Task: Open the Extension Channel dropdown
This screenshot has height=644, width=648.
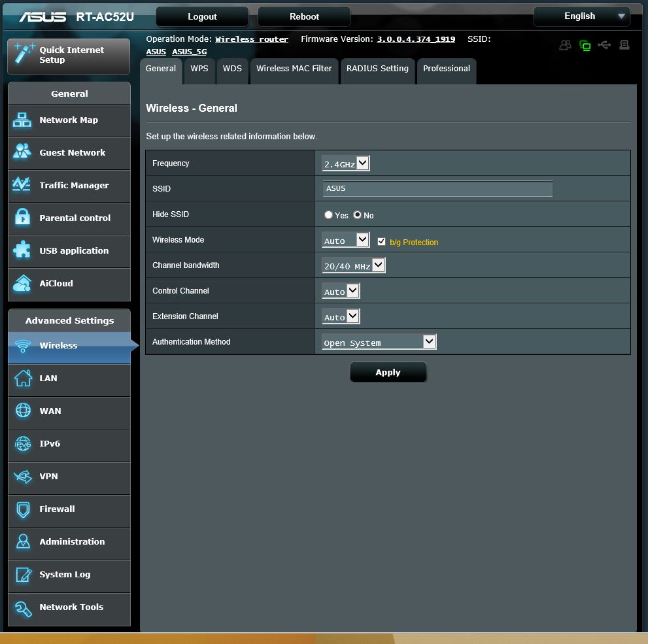Action: [x=341, y=317]
